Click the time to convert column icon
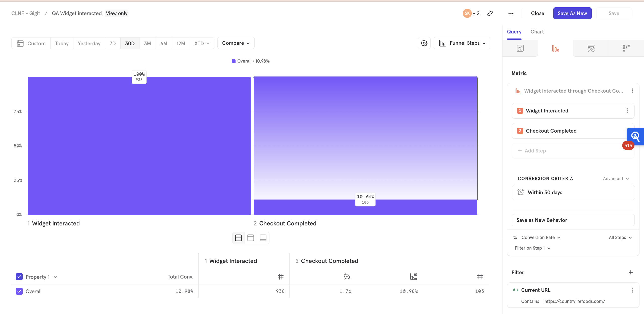Image resolution: width=644 pixels, height=314 pixels. [x=347, y=277]
